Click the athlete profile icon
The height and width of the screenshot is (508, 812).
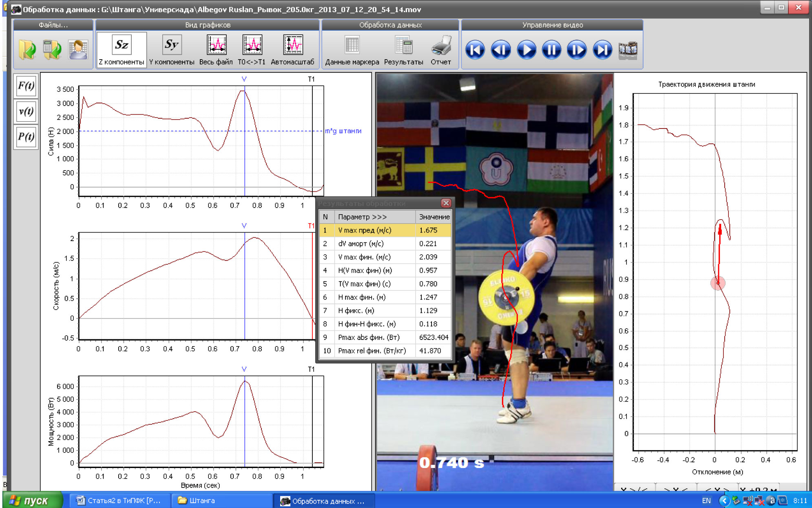[78, 50]
